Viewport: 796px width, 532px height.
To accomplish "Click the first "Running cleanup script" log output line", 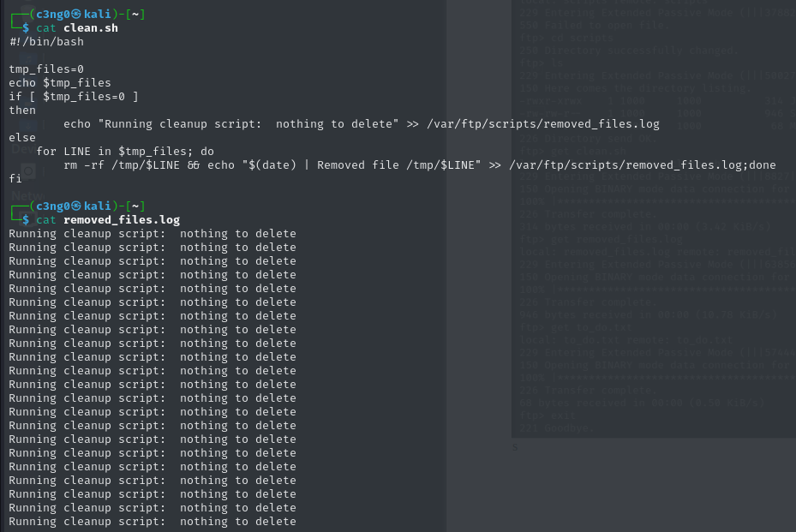I will (x=153, y=234).
